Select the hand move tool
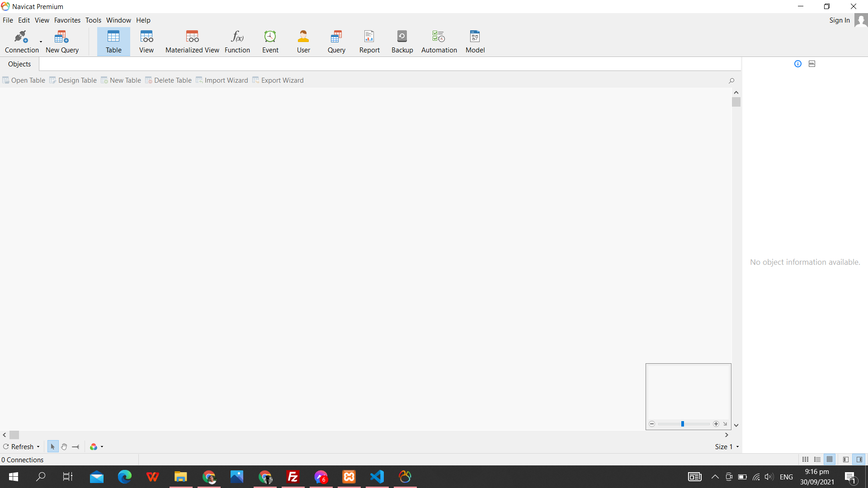Screen dimensions: 868x488 (64, 447)
